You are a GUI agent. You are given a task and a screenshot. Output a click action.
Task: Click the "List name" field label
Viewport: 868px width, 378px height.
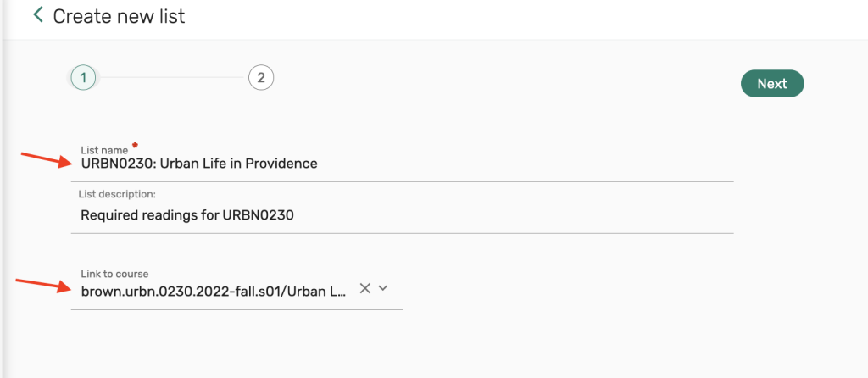coord(104,150)
